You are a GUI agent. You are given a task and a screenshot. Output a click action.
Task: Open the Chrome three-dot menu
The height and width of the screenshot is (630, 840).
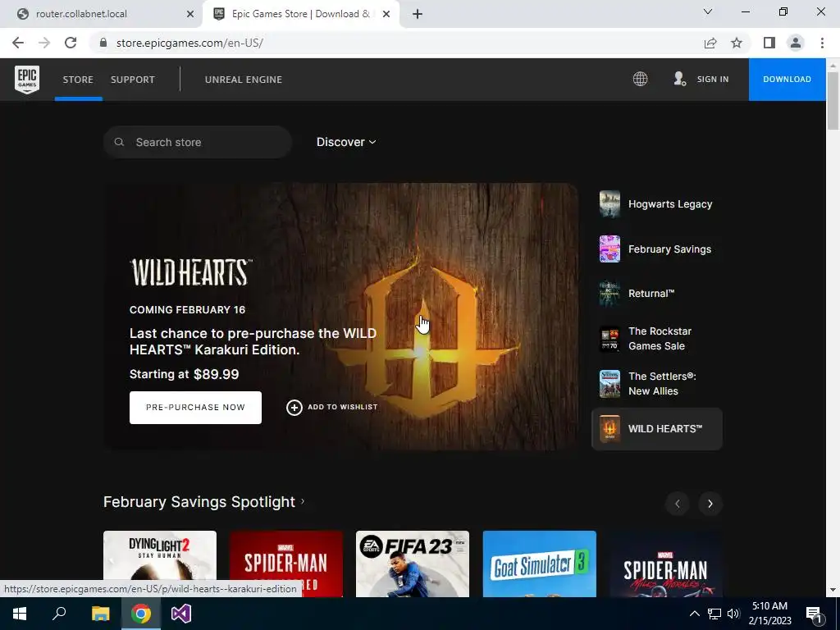(822, 43)
